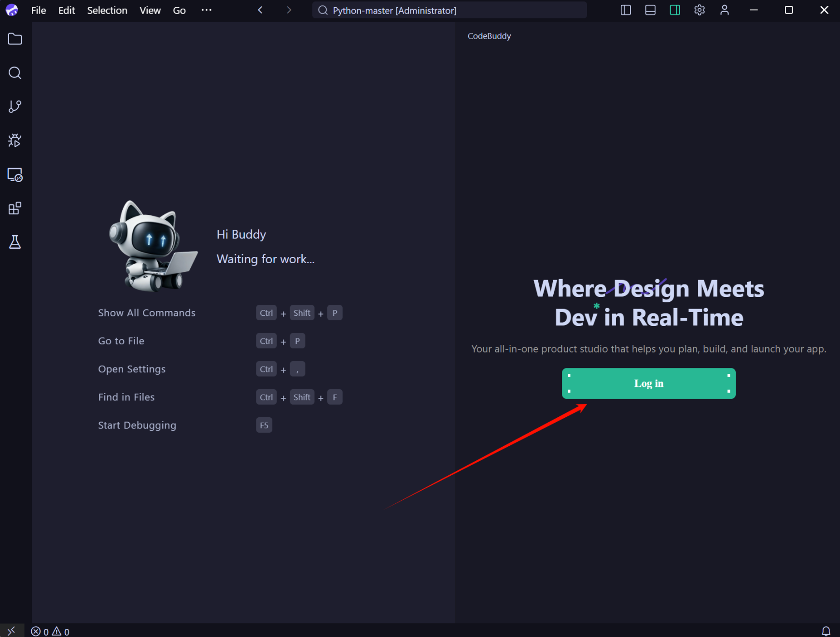Open the View menu
The image size is (840, 637).
[150, 10]
